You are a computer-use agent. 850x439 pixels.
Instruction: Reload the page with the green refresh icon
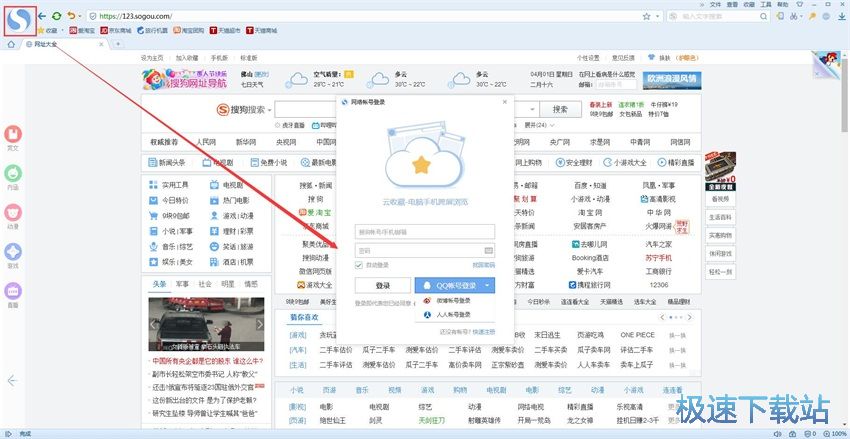[x=56, y=16]
